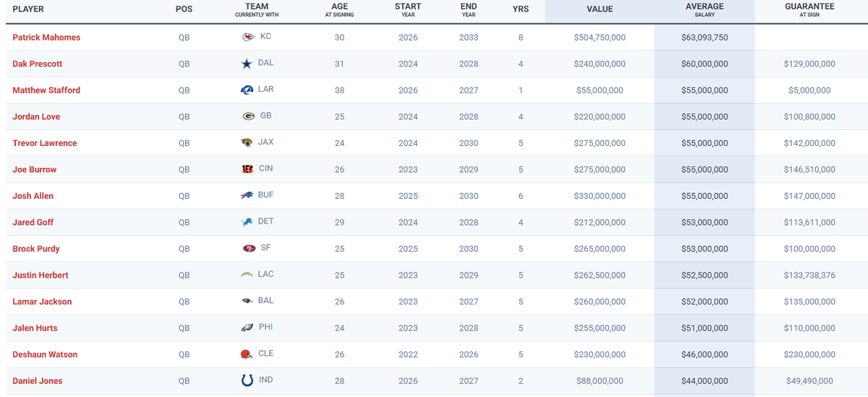Sort by the Player column header
Screen dimensions: 868x397
28,9
